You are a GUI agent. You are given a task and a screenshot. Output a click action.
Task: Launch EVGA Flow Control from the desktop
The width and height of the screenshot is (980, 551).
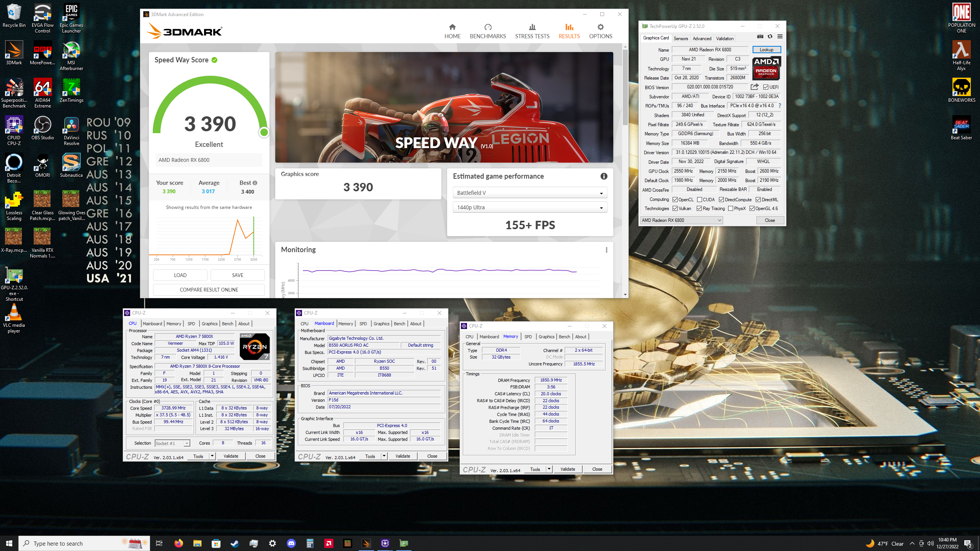[42, 18]
